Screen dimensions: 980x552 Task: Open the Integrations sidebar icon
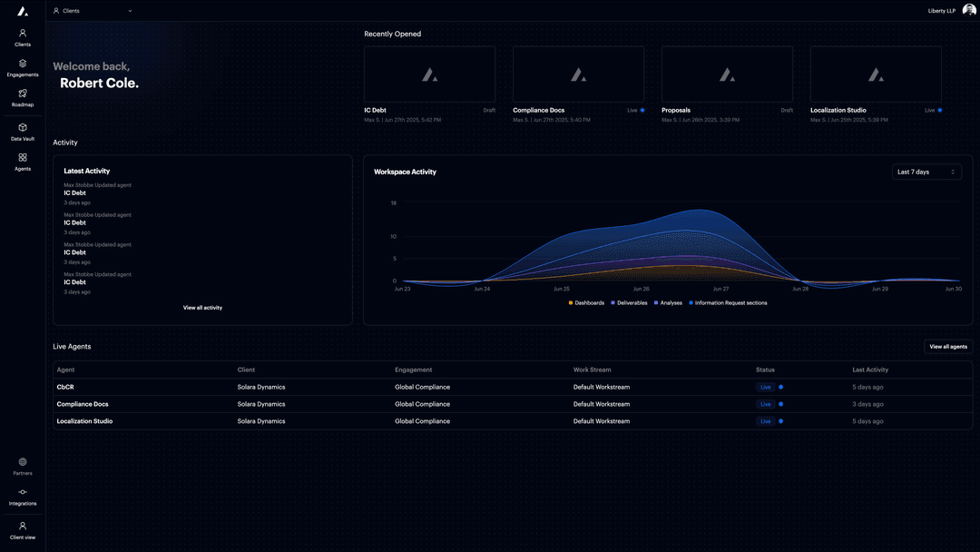point(23,492)
